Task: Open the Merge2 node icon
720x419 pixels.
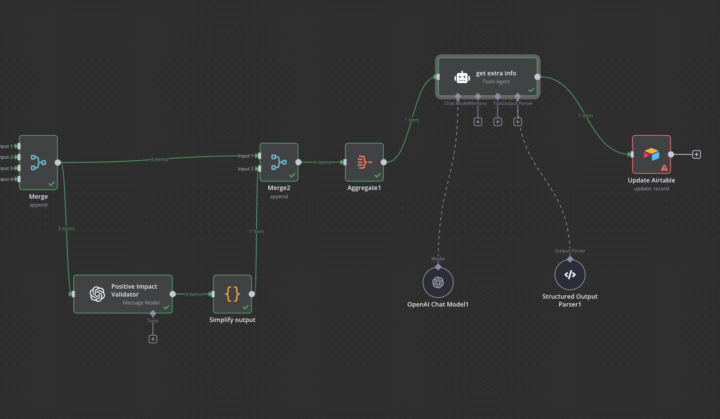Action: [x=279, y=162]
